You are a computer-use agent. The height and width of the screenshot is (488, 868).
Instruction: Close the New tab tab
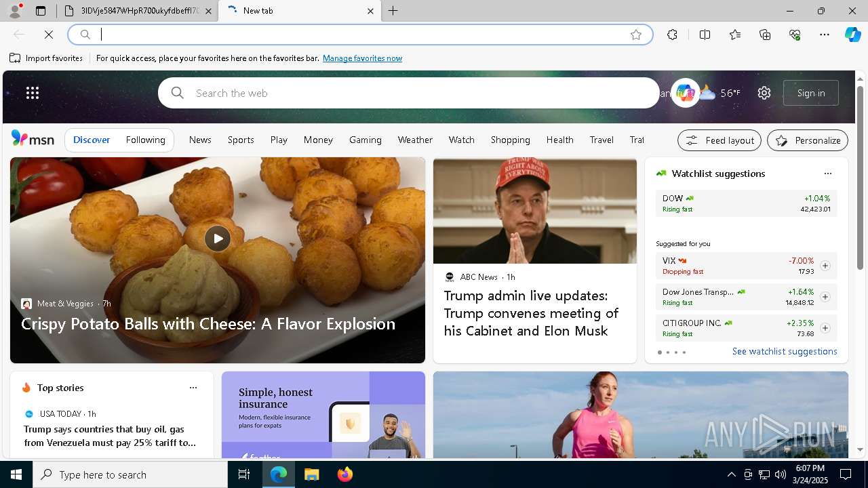(x=370, y=11)
